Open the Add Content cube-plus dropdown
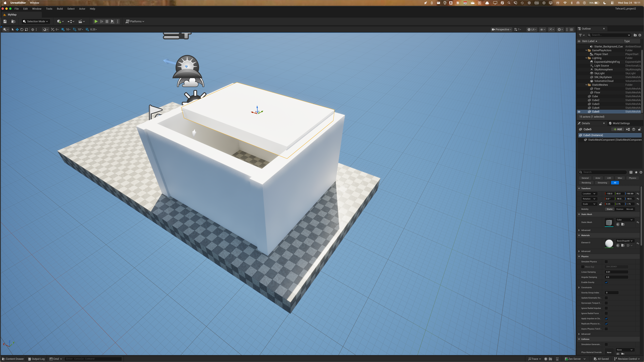The height and width of the screenshot is (362, 644). (60, 21)
